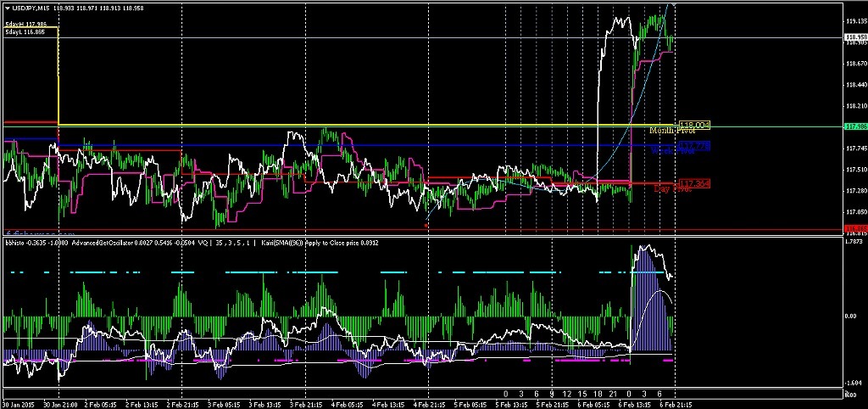Click the 30 Jan 21:00 time axis label
Viewport: 868px width, 409px height.
tap(61, 404)
